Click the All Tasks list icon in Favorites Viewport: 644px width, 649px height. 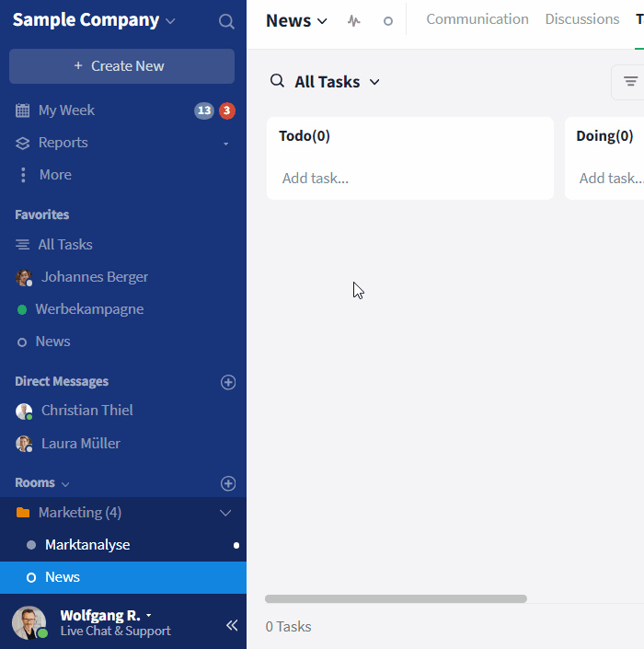tap(22, 245)
